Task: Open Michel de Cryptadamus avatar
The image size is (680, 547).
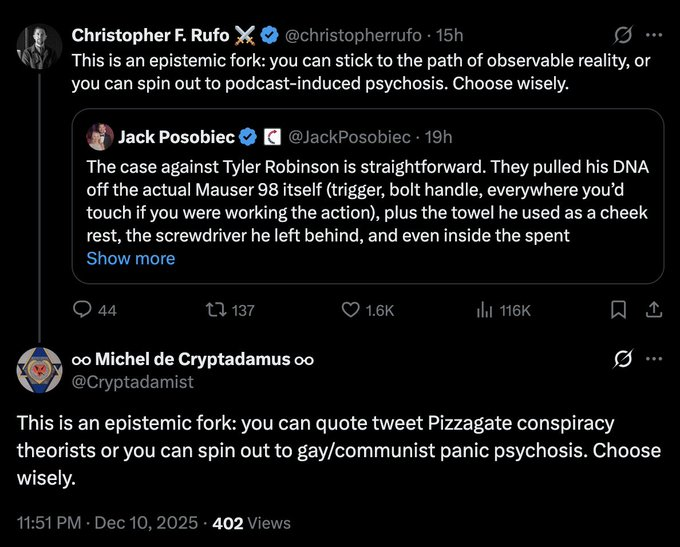Action: point(40,370)
